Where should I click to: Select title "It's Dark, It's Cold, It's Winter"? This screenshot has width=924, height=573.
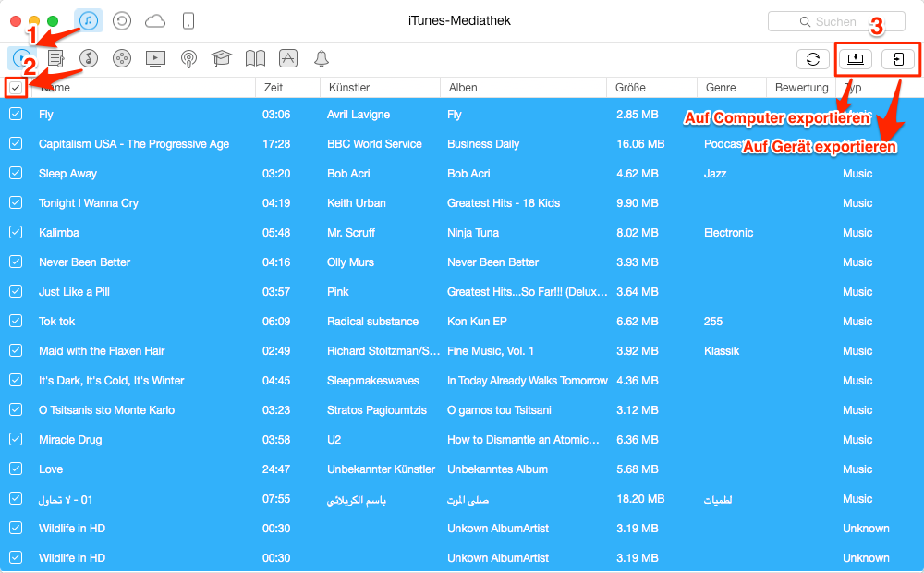pyautogui.click(x=112, y=380)
